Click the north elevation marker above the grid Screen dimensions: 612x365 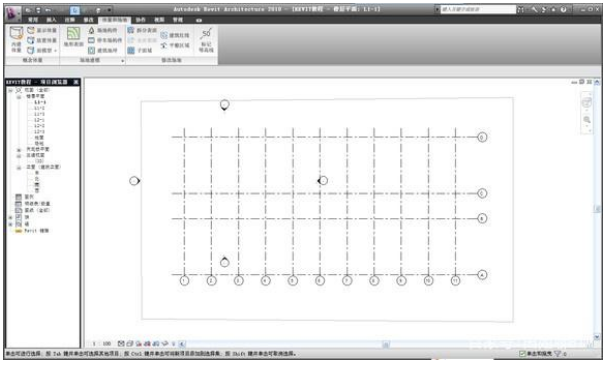(224, 105)
